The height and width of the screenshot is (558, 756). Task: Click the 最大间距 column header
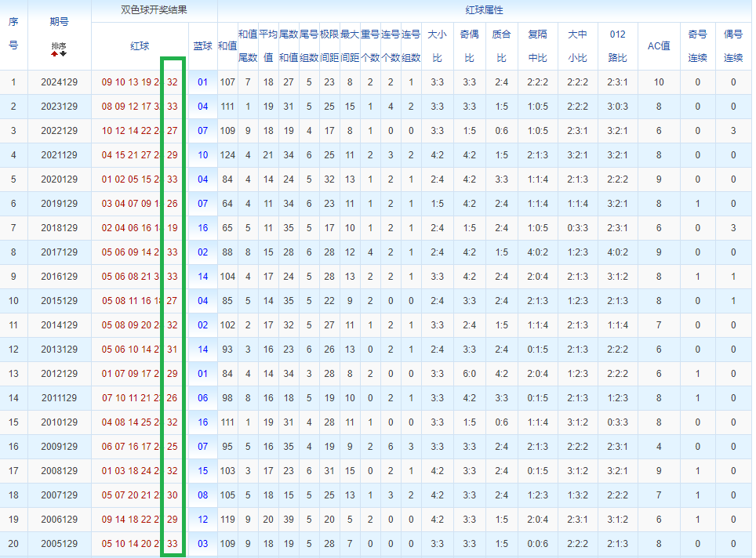coord(350,46)
